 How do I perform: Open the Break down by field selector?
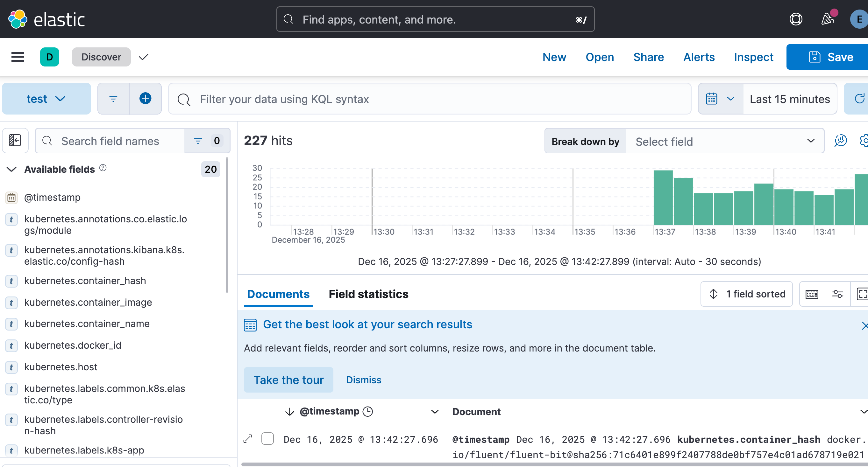click(x=724, y=141)
